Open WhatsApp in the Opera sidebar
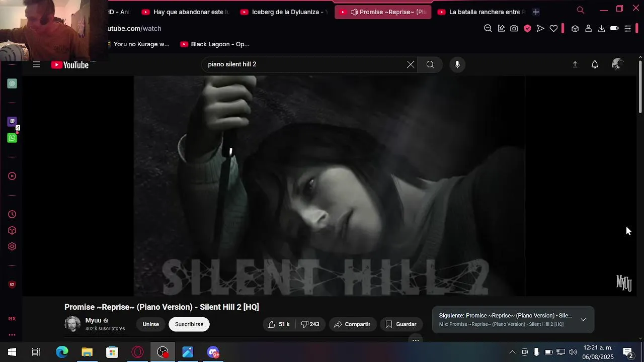This screenshot has width=644, height=362. [x=12, y=138]
